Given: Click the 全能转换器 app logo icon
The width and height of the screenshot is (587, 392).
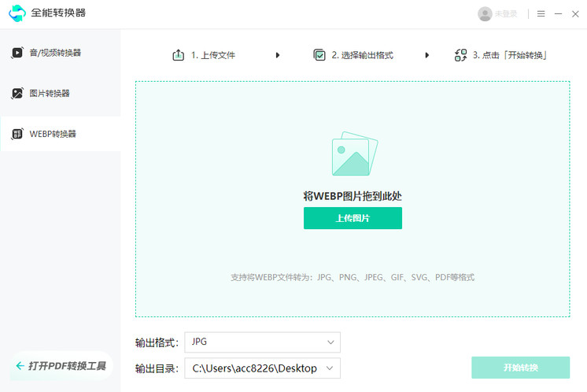Looking at the screenshot, I should point(17,13).
